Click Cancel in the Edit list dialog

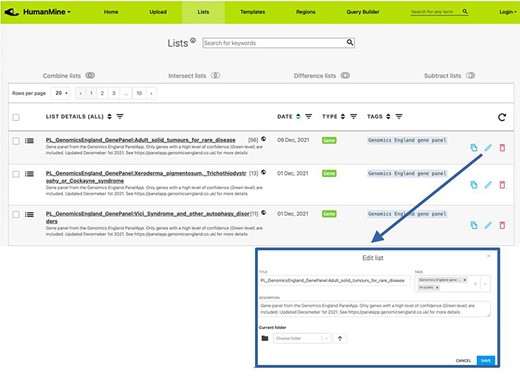(x=463, y=361)
